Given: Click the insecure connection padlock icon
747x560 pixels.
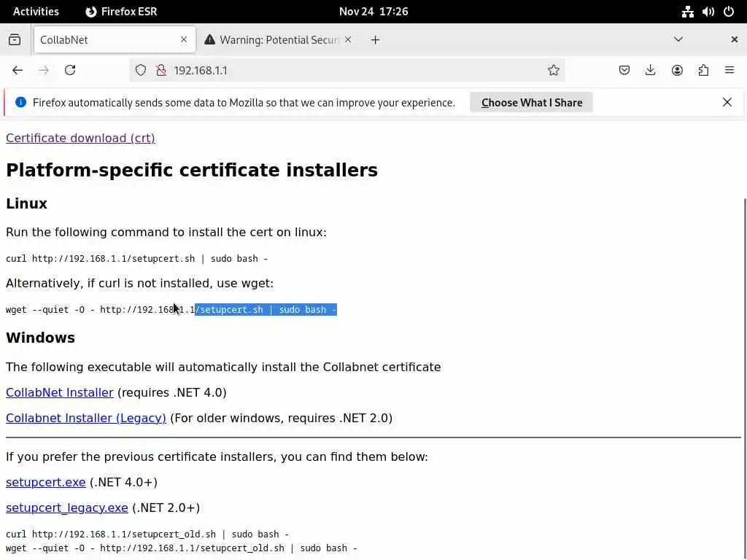Looking at the screenshot, I should 161,71.
